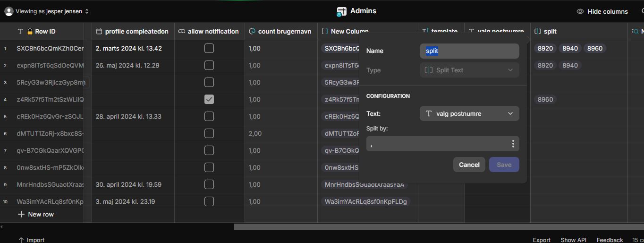Click the user avatar icon
644x243 pixels.
click(9, 11)
